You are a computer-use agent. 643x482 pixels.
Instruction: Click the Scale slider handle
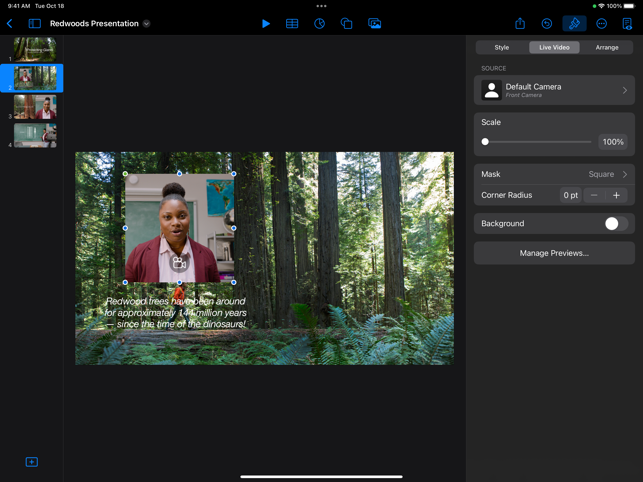click(x=485, y=142)
